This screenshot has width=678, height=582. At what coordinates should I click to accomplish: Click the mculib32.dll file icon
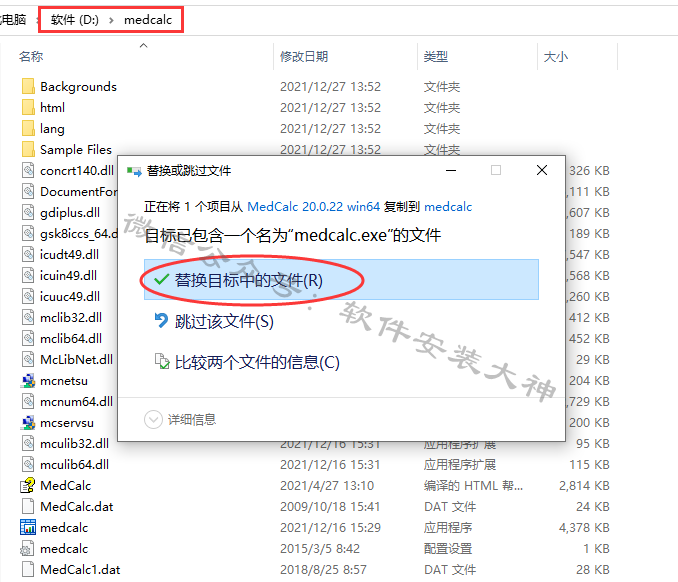point(28,444)
